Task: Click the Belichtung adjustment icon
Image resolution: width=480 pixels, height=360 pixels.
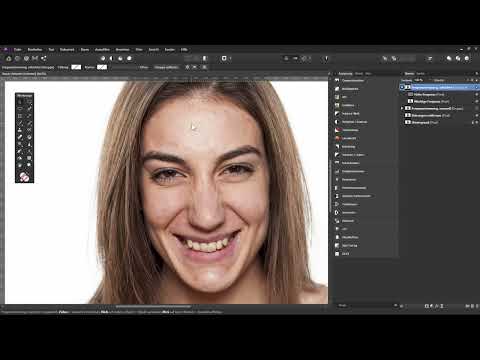Action: pyautogui.click(x=337, y=146)
